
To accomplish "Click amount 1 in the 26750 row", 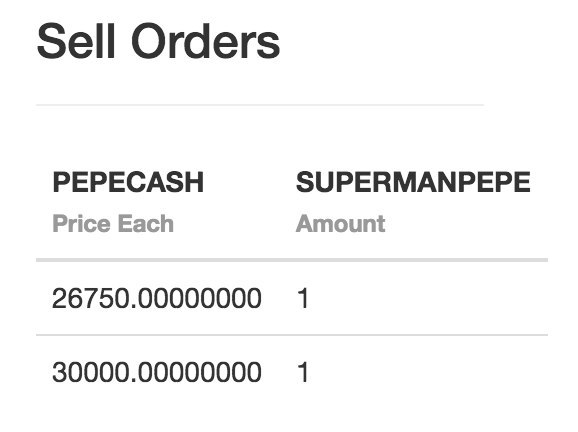I will coord(303,298).
